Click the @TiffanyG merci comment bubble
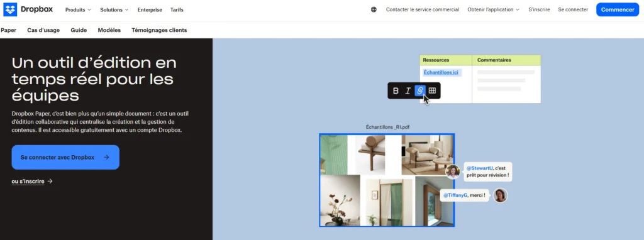 [x=465, y=195]
